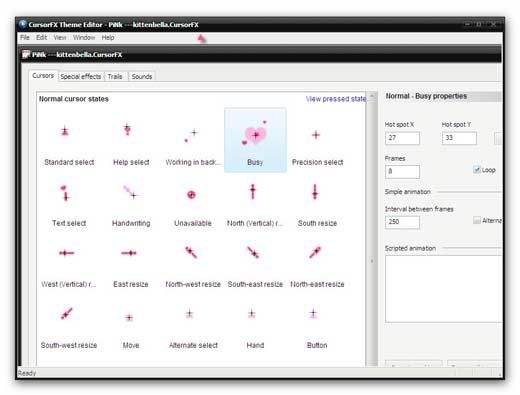
Task: Select the Standard select cursor icon
Action: point(65,131)
